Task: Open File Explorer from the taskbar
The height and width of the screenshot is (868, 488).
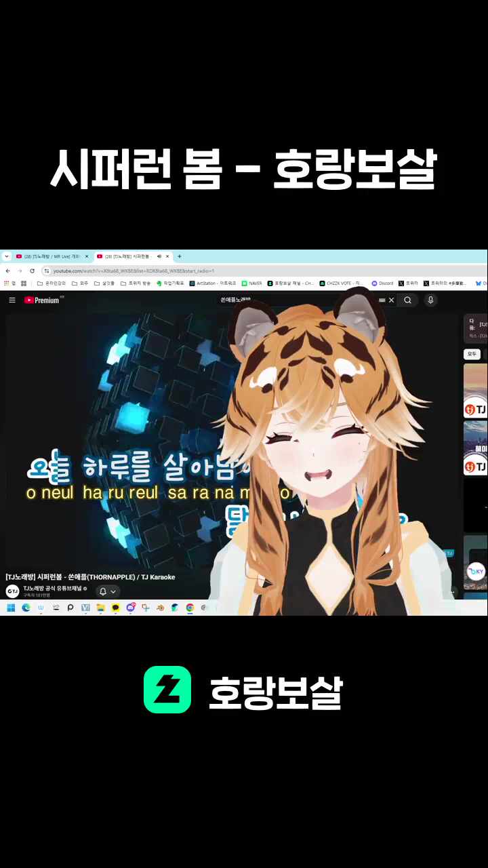Action: click(x=100, y=608)
